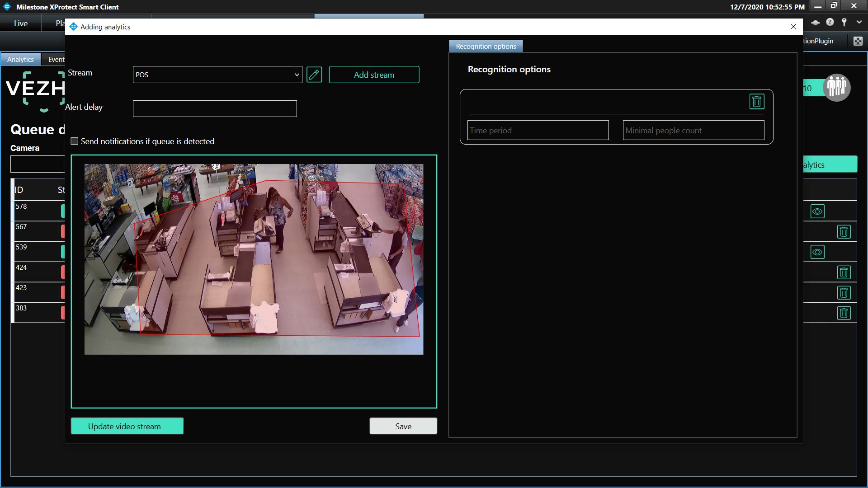Delete analytics row 567 with trash icon
The image size is (868, 488).
tap(844, 232)
